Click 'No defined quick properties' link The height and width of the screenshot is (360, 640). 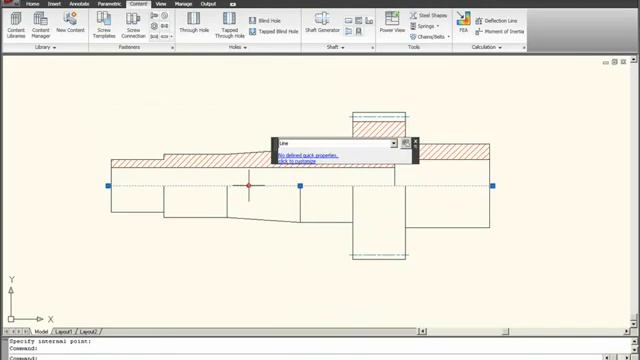(308, 156)
